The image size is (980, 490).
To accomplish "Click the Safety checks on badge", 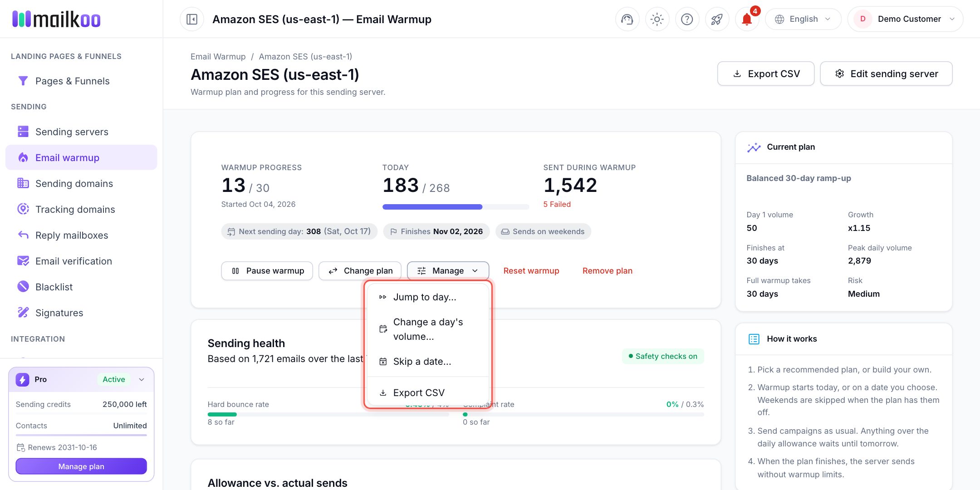I will click(663, 356).
